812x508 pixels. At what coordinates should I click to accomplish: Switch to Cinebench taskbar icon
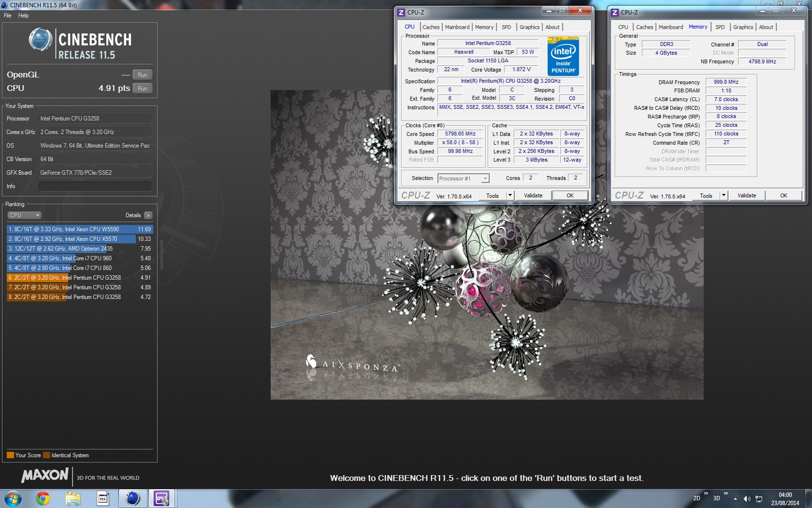[133, 498]
